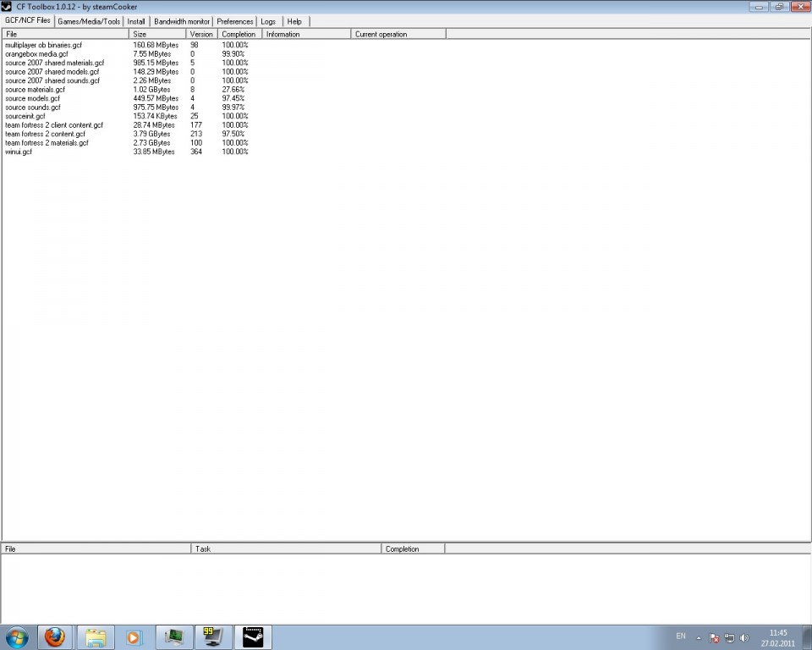The image size is (812, 650).
Task: Select team fortress 2 client content.gcf
Action: [54, 125]
